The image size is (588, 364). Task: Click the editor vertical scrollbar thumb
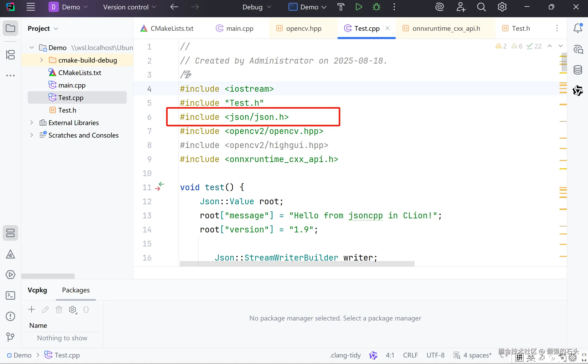tap(564, 62)
